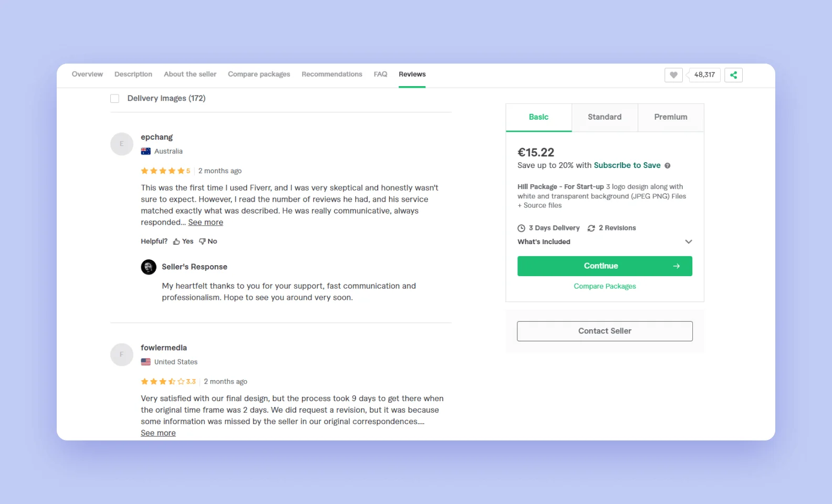The height and width of the screenshot is (504, 832).
Task: Click the seller's avatar in Seller's Response
Action: point(149,267)
